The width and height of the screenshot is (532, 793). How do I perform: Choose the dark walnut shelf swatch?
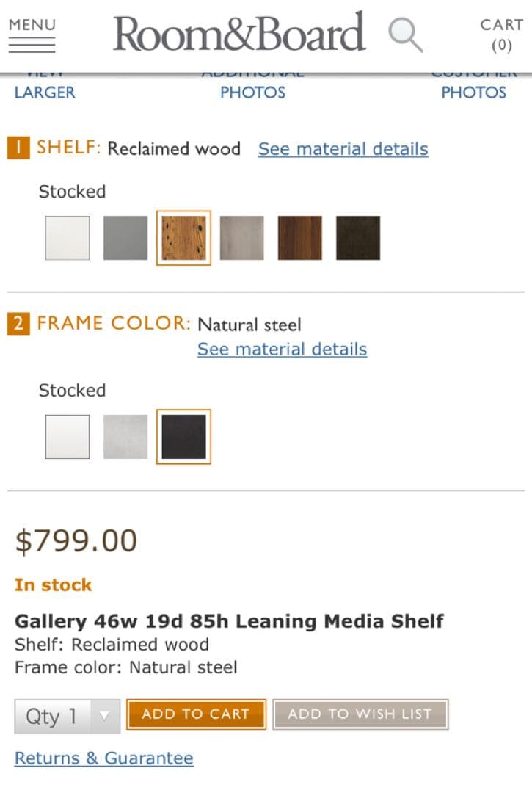tap(299, 238)
